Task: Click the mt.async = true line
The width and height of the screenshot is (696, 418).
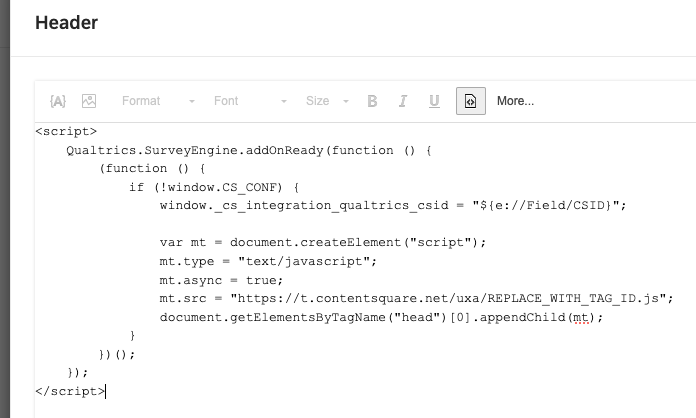Action: tap(221, 280)
